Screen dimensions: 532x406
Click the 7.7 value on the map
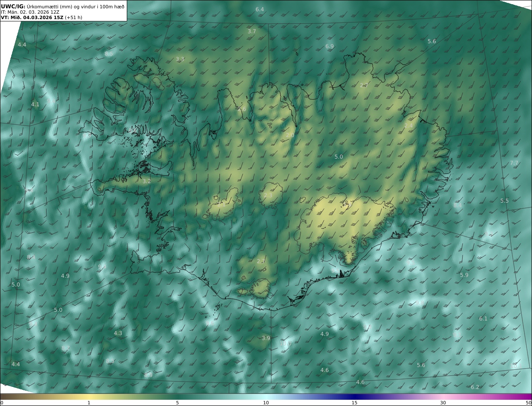[x=514, y=163]
